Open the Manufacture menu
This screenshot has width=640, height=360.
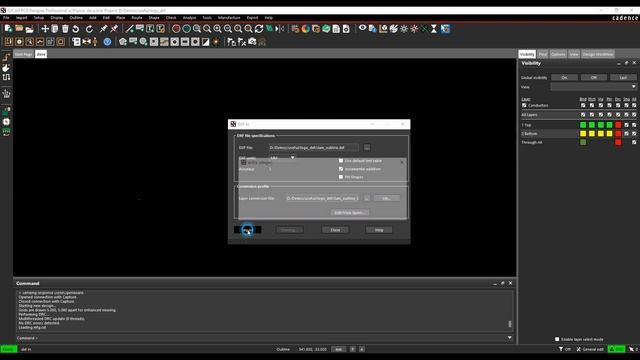click(229, 18)
